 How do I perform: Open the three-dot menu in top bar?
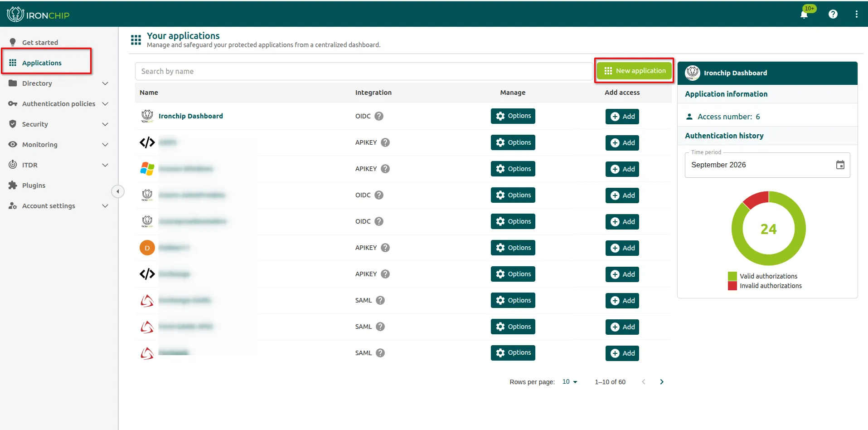tap(857, 14)
